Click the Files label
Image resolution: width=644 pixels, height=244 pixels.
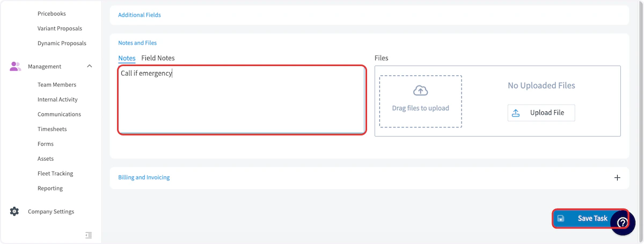pyautogui.click(x=381, y=58)
